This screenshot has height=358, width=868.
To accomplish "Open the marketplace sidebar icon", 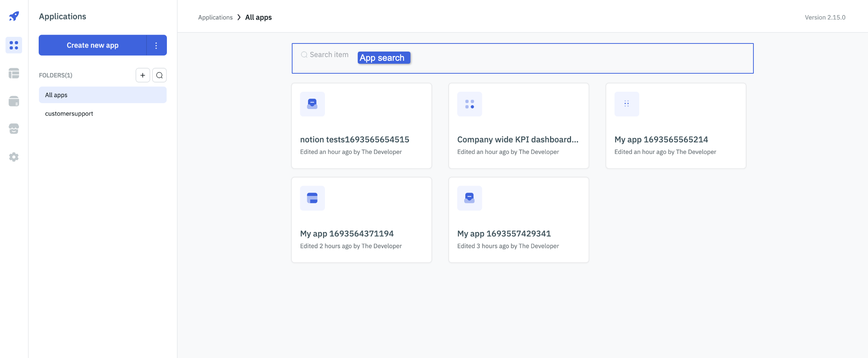I will [14, 129].
